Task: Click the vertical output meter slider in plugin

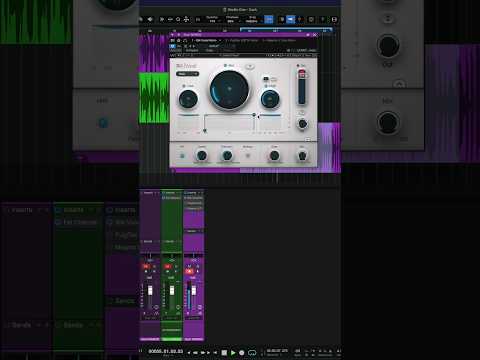Action: (302, 87)
